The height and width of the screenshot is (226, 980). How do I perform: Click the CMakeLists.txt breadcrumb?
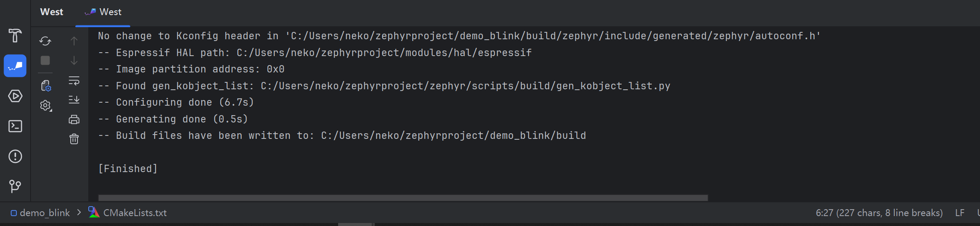tap(134, 213)
